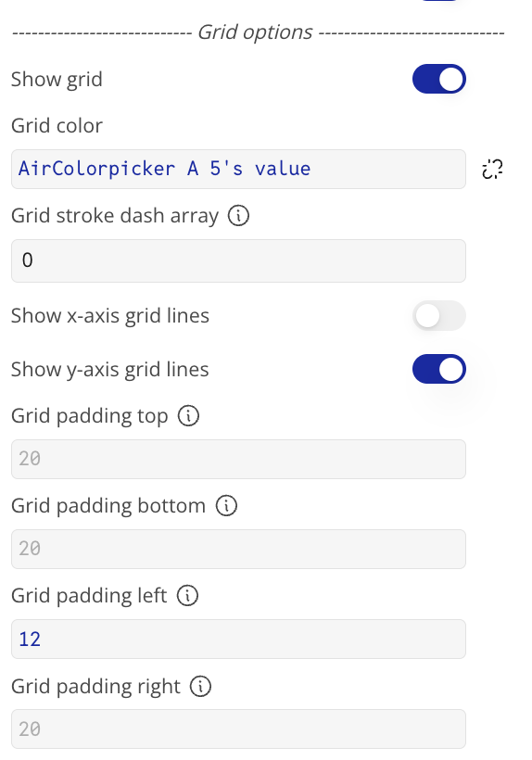Screen dimensions: 532x760
Task: Click the info icon beside Grid stroke dash array
Action: (x=238, y=216)
